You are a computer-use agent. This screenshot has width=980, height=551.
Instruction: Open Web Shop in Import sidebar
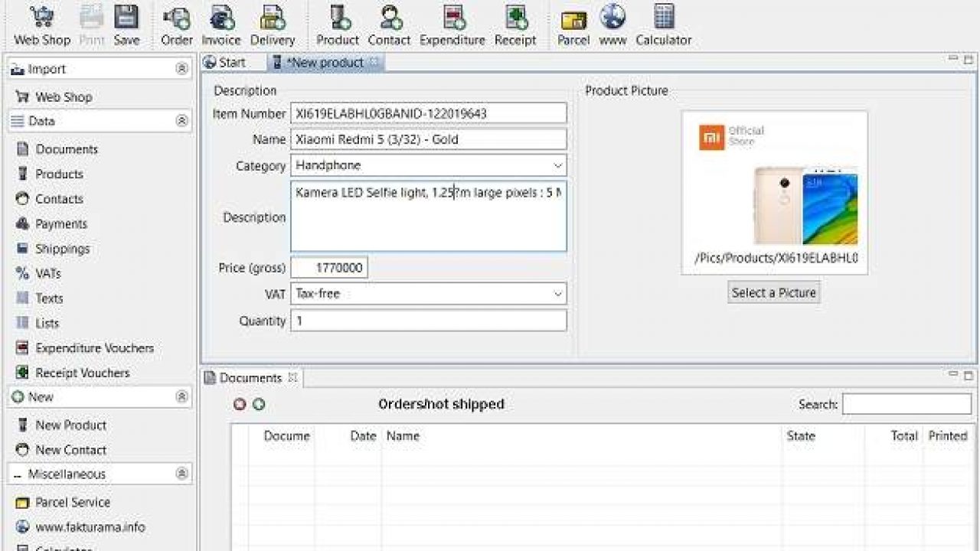pyautogui.click(x=54, y=97)
